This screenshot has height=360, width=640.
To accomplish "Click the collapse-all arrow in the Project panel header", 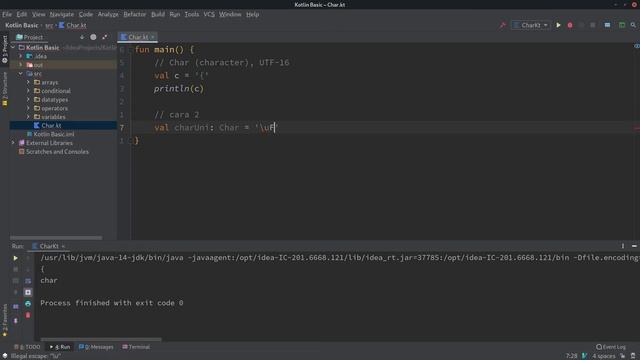I will point(82,37).
